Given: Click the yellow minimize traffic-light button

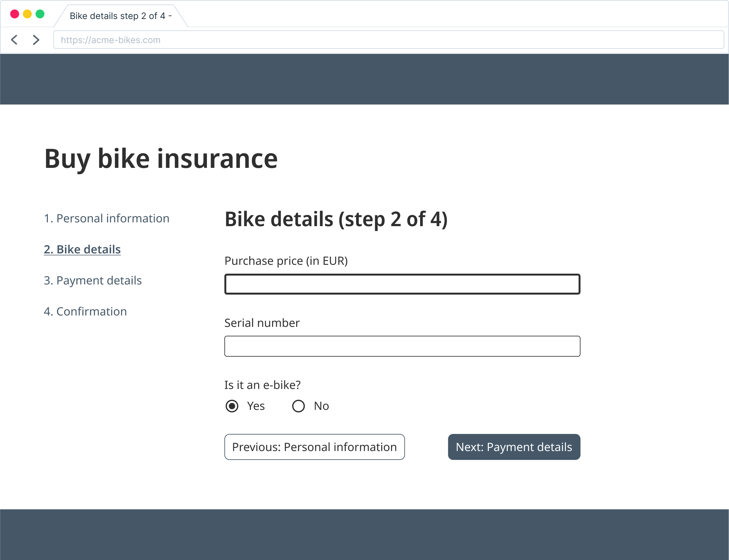Looking at the screenshot, I should pos(27,14).
